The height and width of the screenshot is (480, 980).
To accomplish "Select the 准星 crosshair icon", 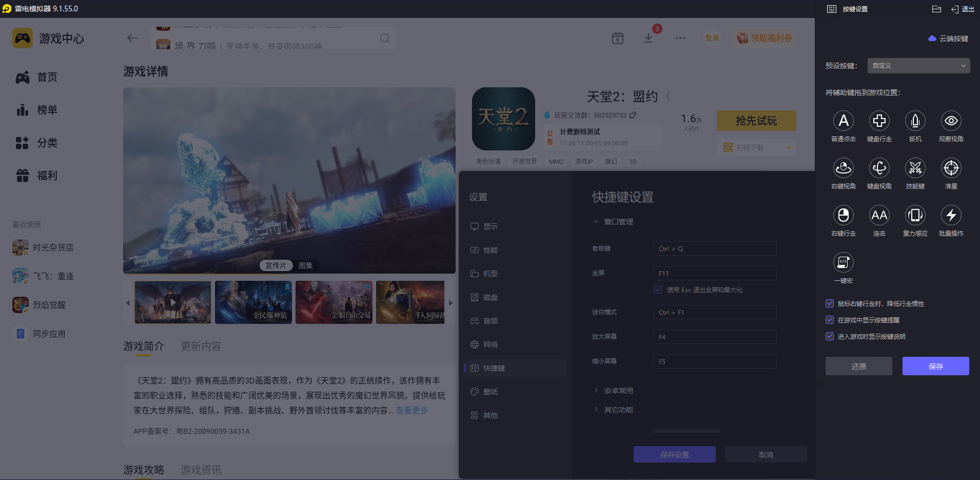I will (x=951, y=168).
